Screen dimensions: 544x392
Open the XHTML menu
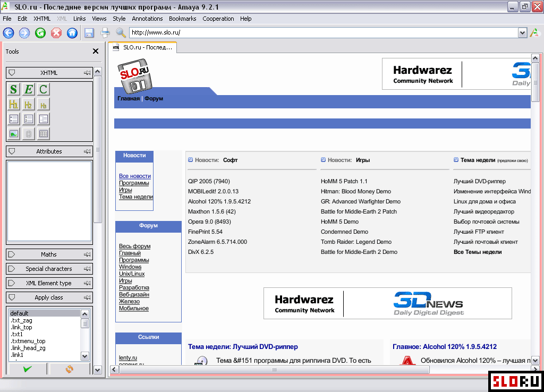click(x=42, y=19)
